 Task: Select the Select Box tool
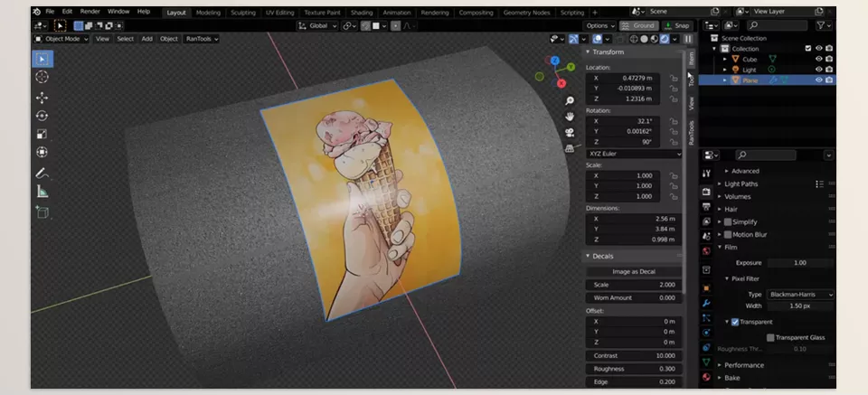42,59
